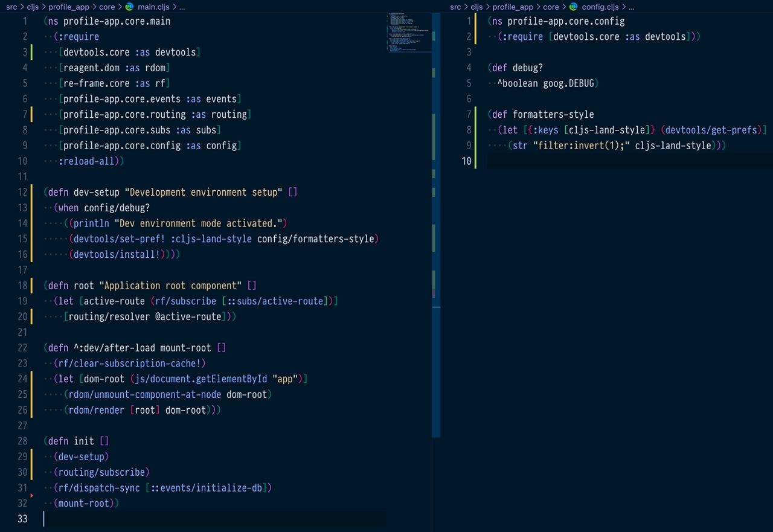Select 'profile_app' breadcrumb of config.cljs editor
This screenshot has height=532, width=773.
[x=513, y=7]
